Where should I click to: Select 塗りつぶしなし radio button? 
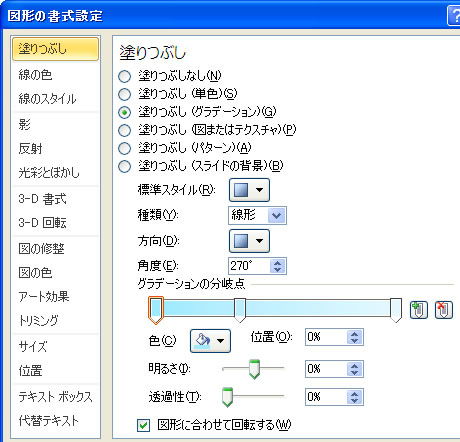125,76
